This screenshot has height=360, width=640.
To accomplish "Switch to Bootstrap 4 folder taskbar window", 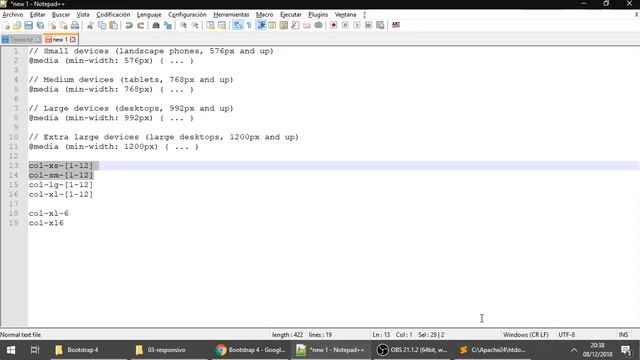I will click(x=89, y=350).
